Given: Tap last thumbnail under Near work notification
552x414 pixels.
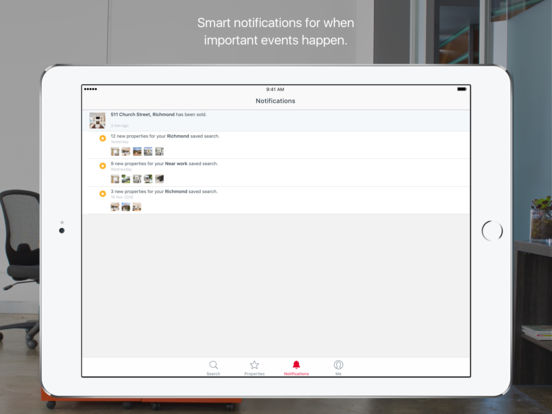Looking at the screenshot, I should (159, 179).
